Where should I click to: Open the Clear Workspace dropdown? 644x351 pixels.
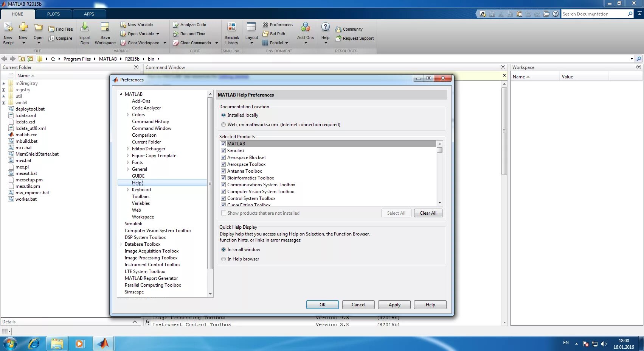pos(164,43)
